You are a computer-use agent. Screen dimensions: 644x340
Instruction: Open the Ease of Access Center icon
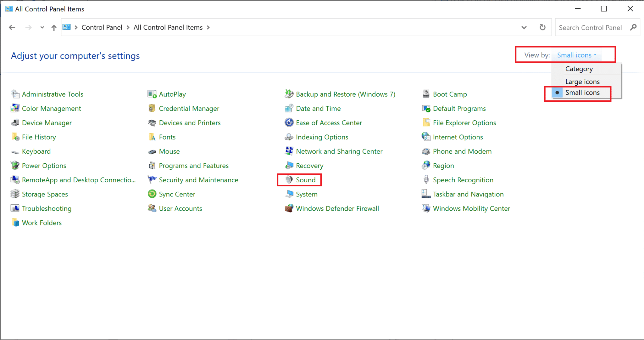(289, 123)
